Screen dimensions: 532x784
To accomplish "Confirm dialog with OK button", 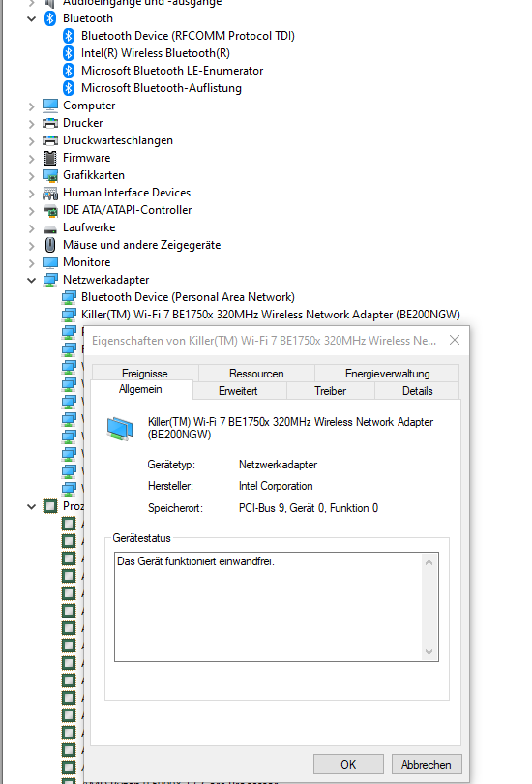I will [348, 765].
